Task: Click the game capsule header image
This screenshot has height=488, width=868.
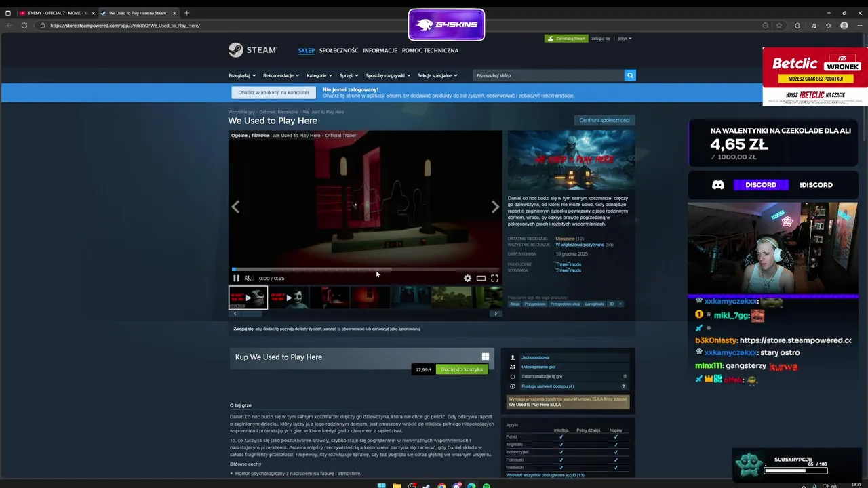Action: point(571,159)
